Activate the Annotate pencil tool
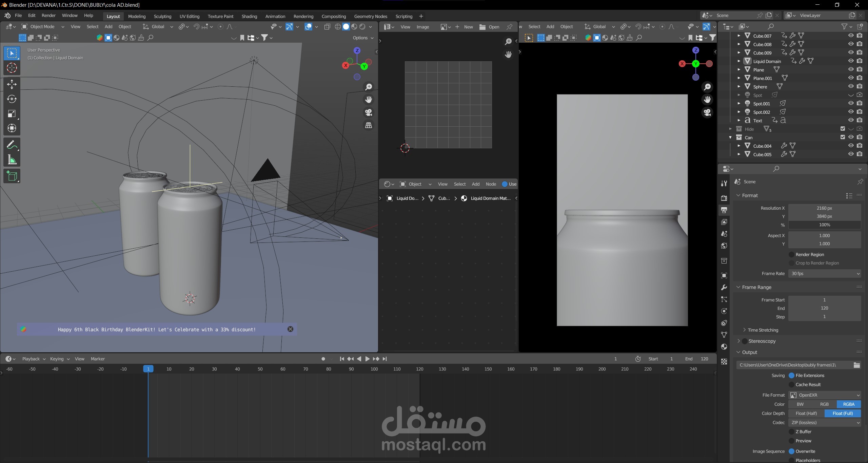The image size is (868, 463). (12, 145)
